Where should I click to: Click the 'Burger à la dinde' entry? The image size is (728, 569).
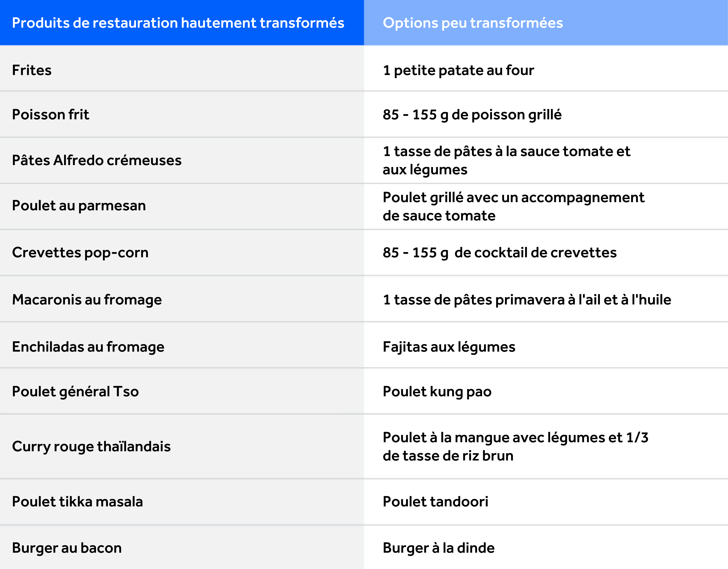pos(439,548)
